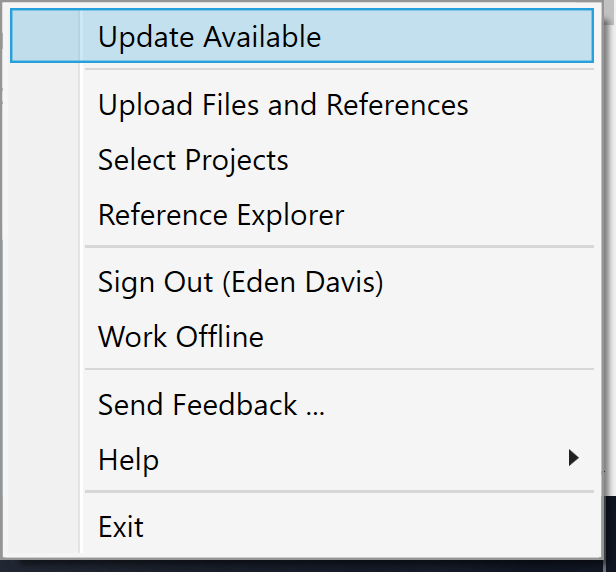The image size is (616, 572).
Task: Open the Send Feedback dialog
Action: (x=302, y=404)
